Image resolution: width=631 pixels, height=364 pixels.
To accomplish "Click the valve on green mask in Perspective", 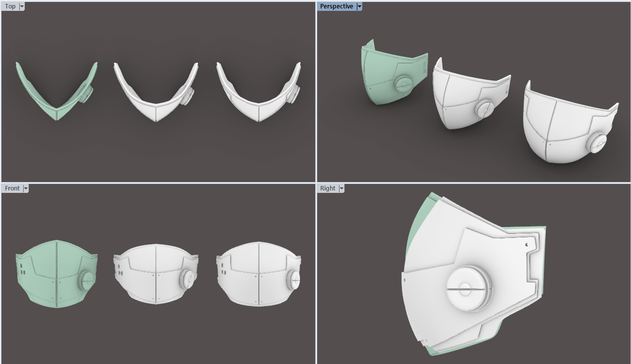I will pos(402,84).
